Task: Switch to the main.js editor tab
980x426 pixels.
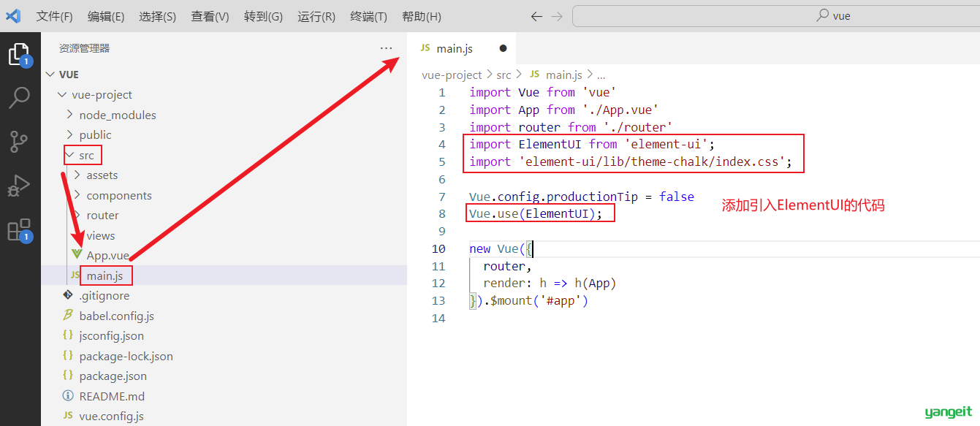Action: point(461,48)
